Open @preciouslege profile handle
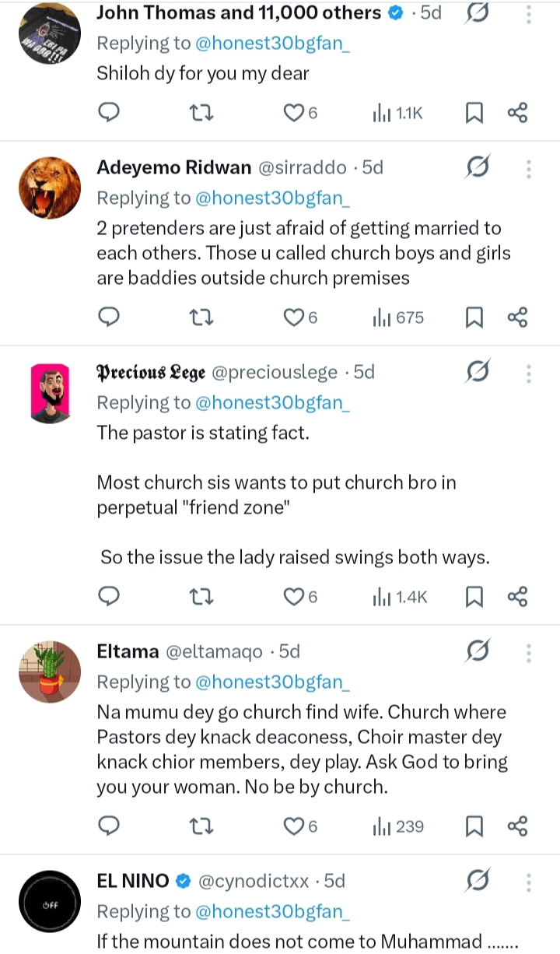This screenshot has width=560, height=954. tap(275, 373)
